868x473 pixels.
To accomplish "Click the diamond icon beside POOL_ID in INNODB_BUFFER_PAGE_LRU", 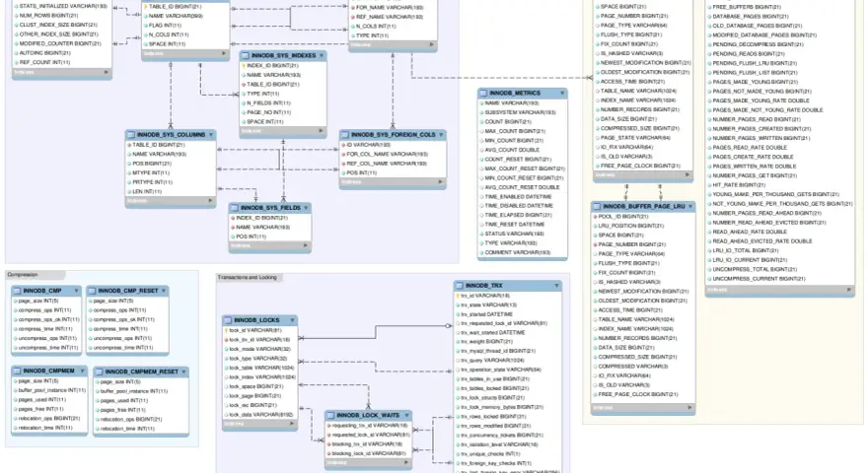I will pyautogui.click(x=595, y=217).
